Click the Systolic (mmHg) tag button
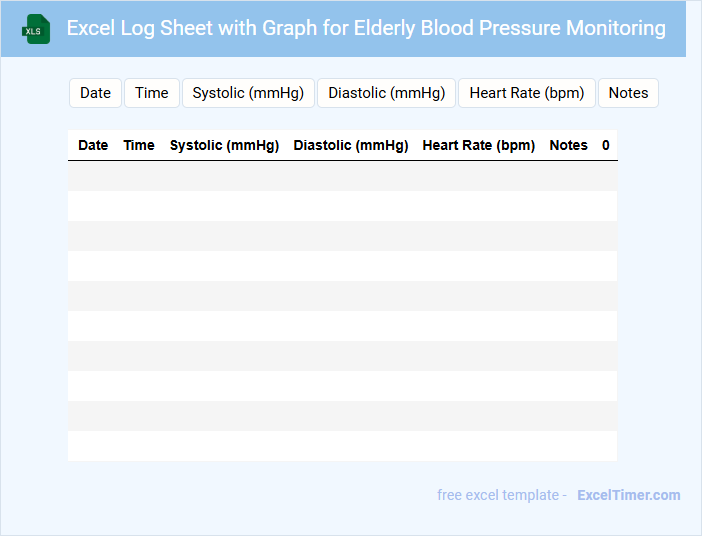Viewport: 702px width, 536px height. pos(248,93)
